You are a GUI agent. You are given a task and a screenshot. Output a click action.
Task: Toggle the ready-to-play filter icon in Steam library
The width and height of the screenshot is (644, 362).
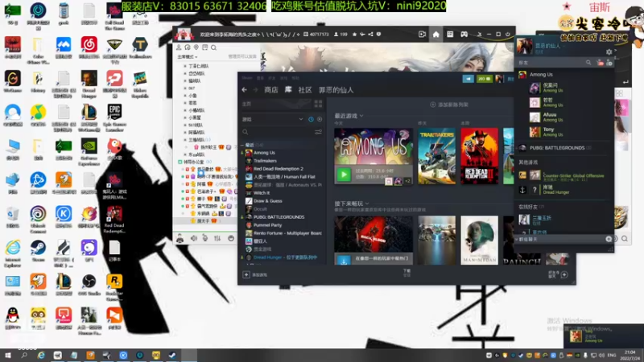pyautogui.click(x=320, y=119)
